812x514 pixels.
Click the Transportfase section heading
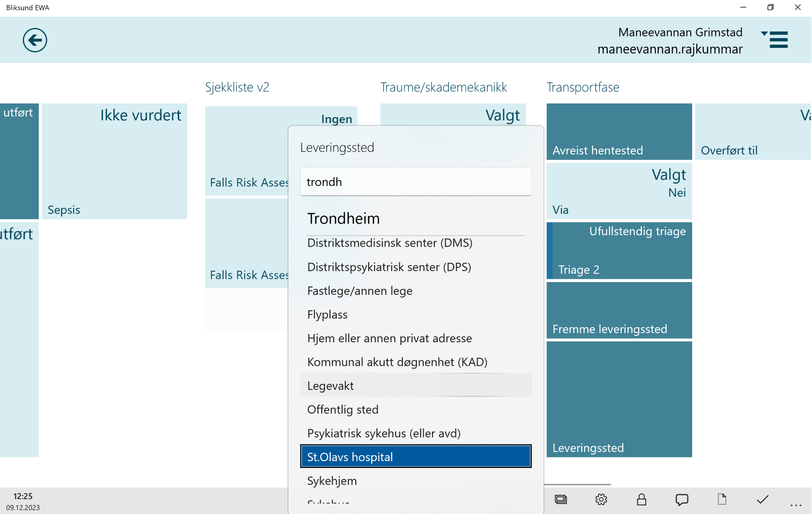pyautogui.click(x=583, y=87)
